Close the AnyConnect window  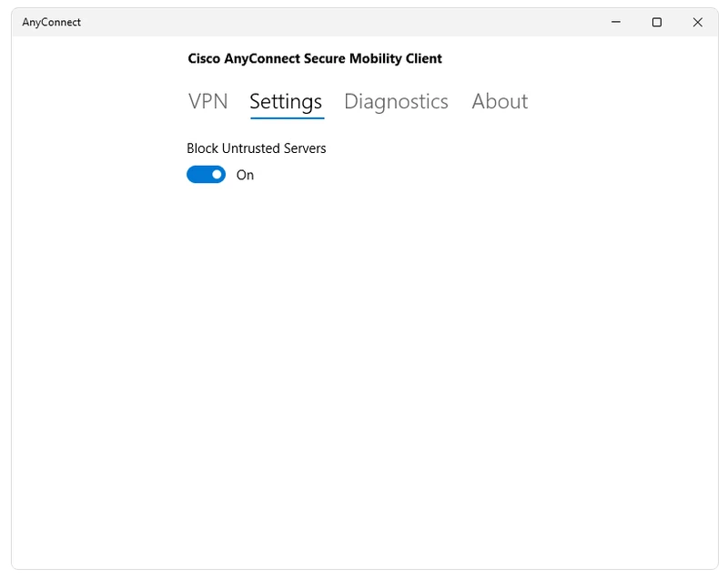point(700,21)
